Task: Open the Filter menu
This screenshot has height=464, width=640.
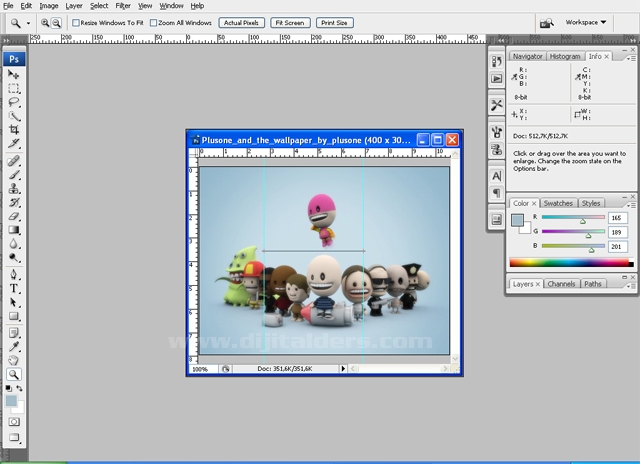Action: coord(123,6)
